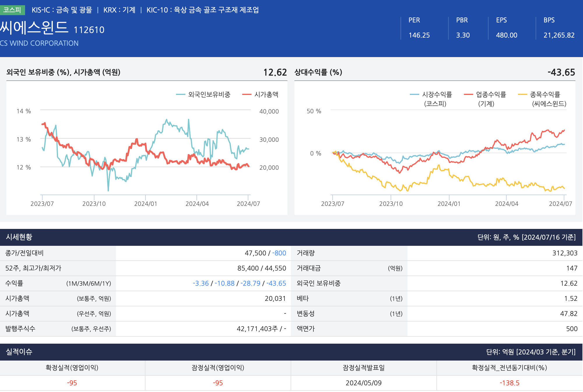Click the 시세현황 section header
This screenshot has height=392, width=583.
pyautogui.click(x=19, y=237)
